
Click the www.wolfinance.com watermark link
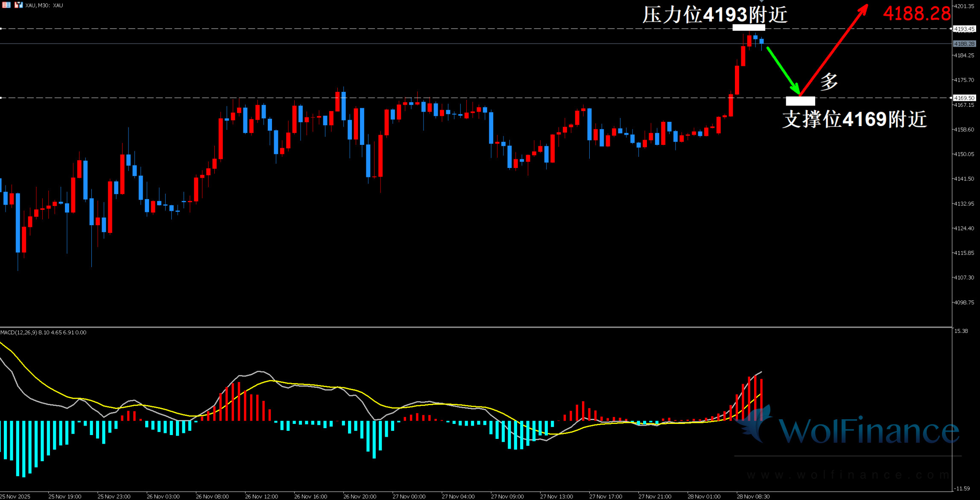(x=848, y=475)
